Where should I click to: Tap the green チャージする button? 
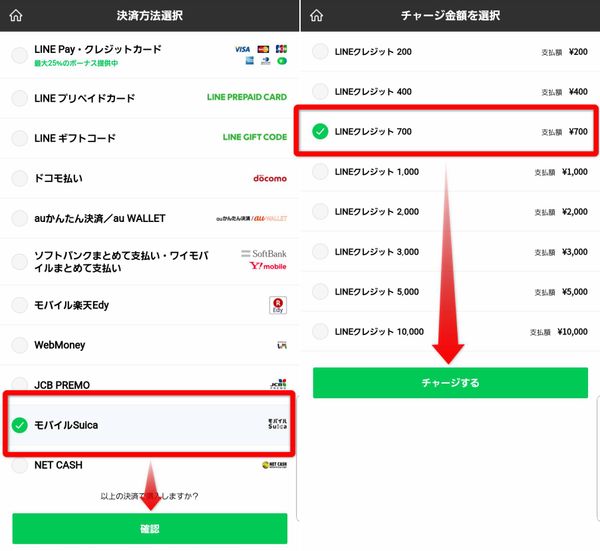(450, 383)
